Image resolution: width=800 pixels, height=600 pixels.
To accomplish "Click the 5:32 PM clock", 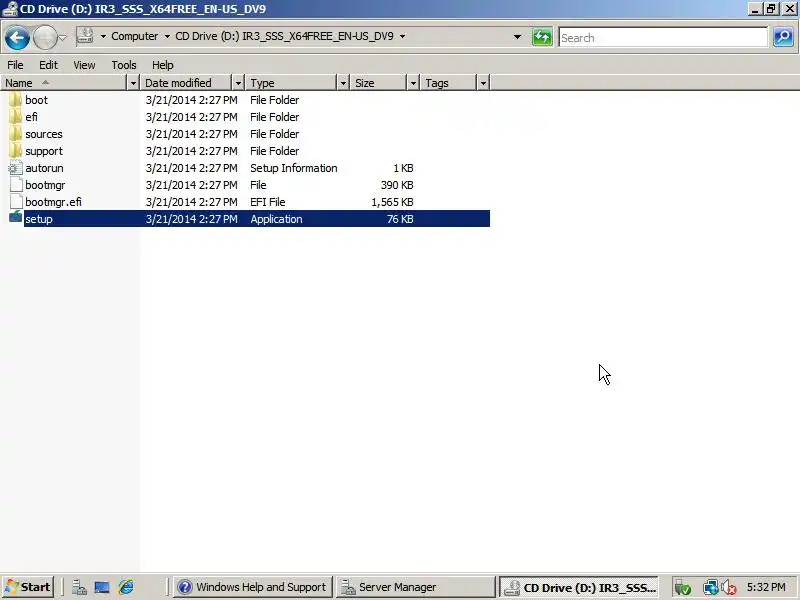I will [x=766, y=587].
